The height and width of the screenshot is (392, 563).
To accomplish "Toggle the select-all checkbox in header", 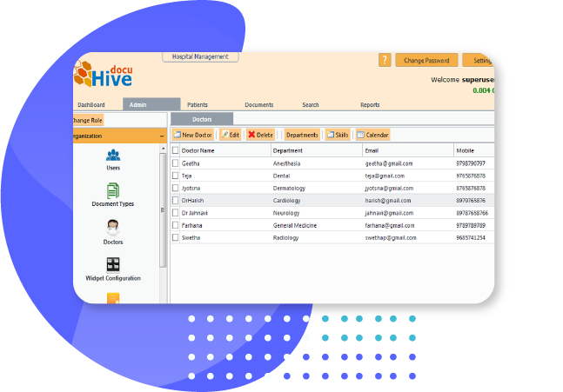I will pos(175,150).
